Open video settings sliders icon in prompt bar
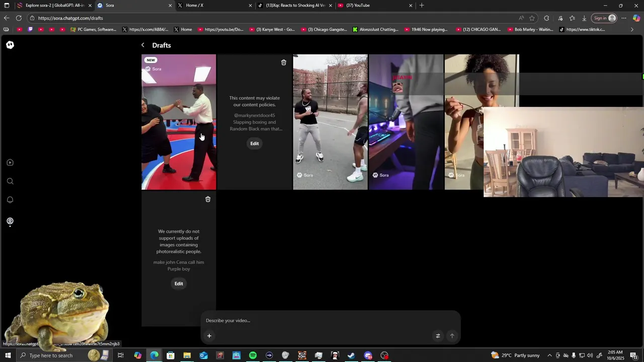 pos(438,336)
